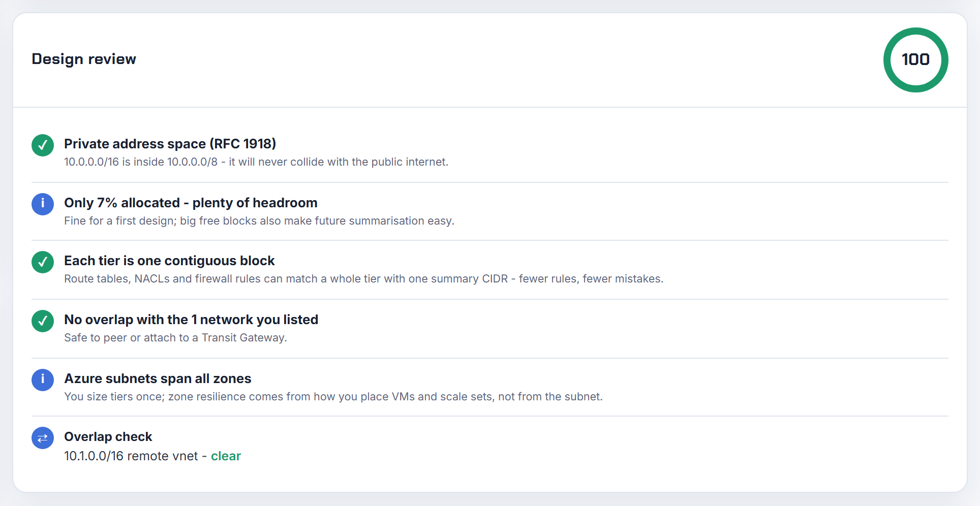Click the swap arrows icon beside Overlap check
This screenshot has width=980, height=506.
(x=43, y=438)
